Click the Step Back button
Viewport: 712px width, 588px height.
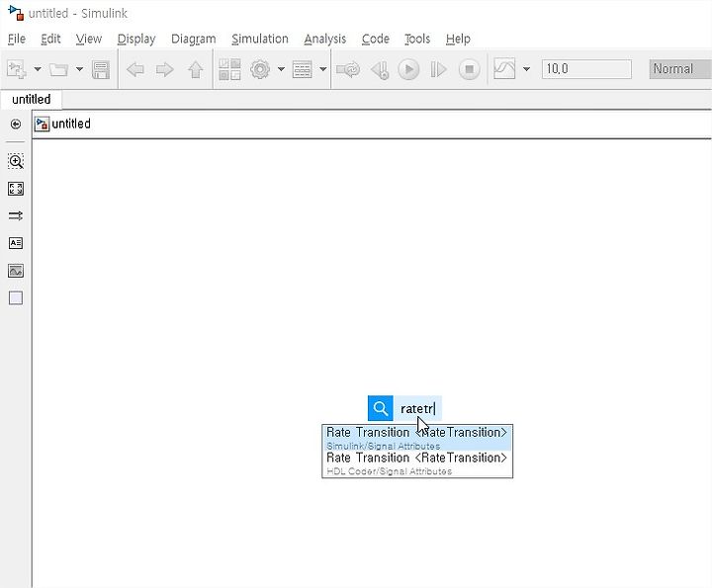point(380,70)
